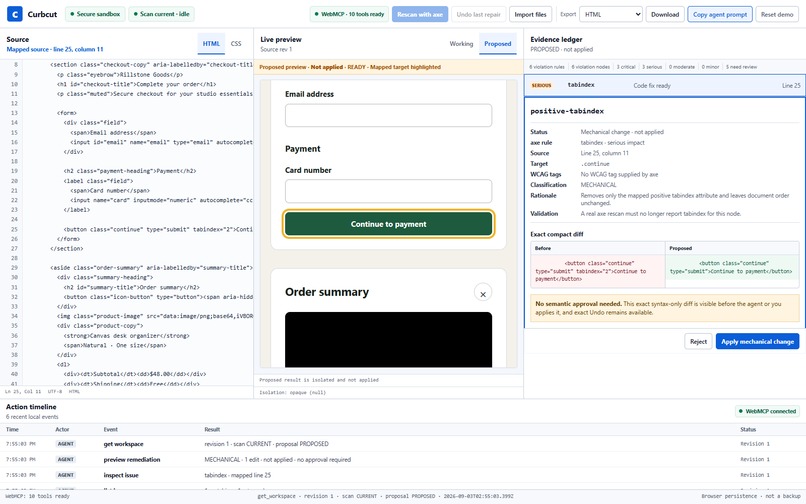Click the Import files button
This screenshot has width=806, height=504.
[530, 14]
